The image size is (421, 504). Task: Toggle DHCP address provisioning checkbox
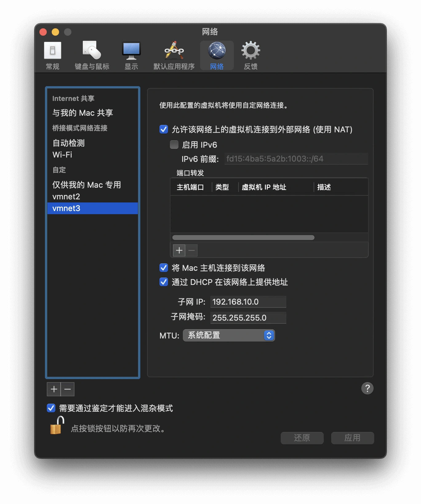coord(164,282)
